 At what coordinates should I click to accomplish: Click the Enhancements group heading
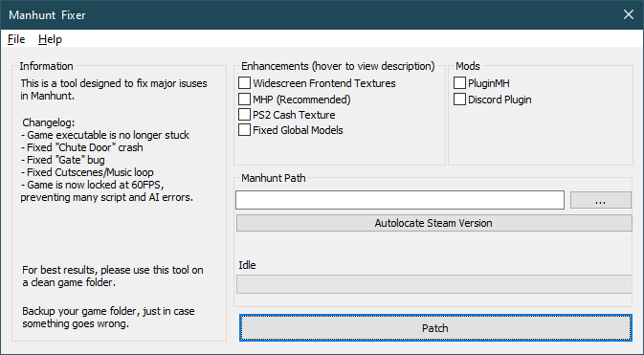point(338,66)
